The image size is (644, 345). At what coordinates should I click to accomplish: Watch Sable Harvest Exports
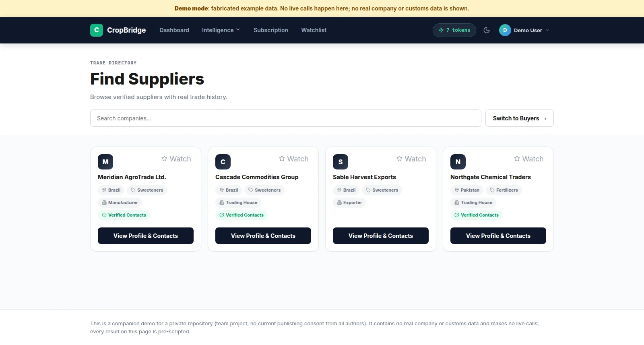coord(411,159)
